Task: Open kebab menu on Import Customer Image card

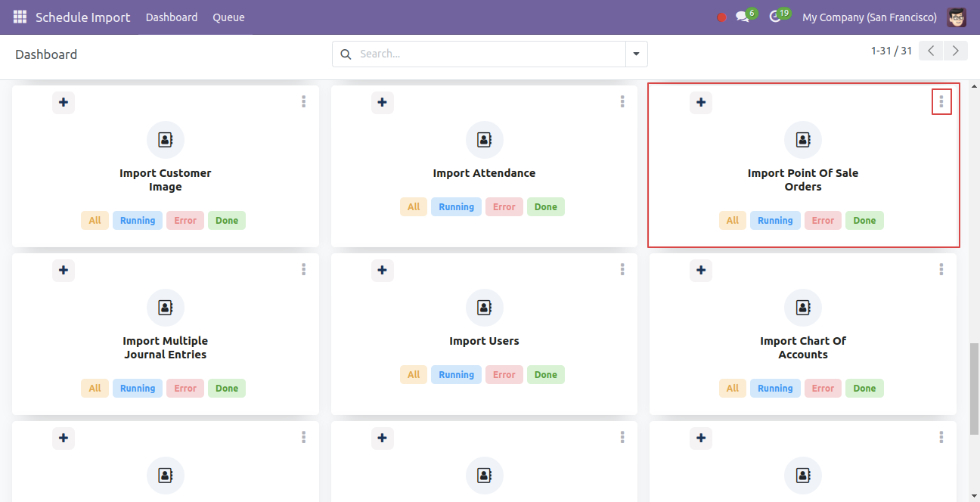Action: pyautogui.click(x=303, y=101)
